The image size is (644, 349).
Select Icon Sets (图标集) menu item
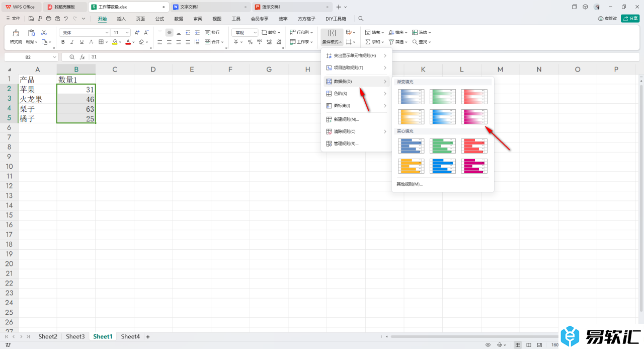[x=356, y=105]
